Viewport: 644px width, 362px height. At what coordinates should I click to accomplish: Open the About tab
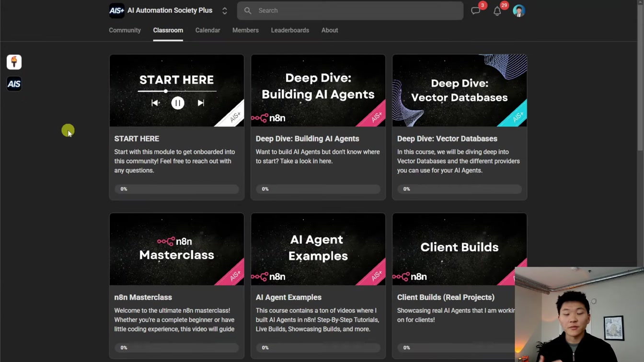click(x=330, y=30)
